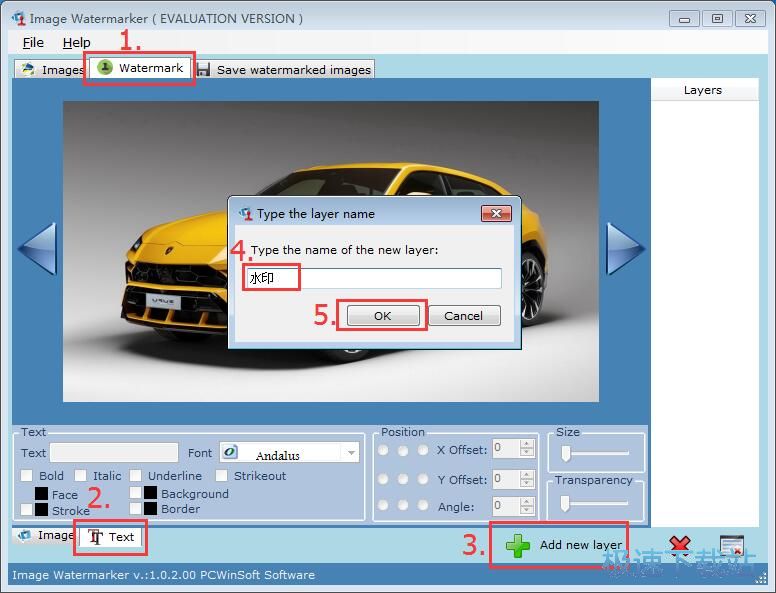The height and width of the screenshot is (593, 776).
Task: Click the Transparency slider handle
Action: coord(566,503)
